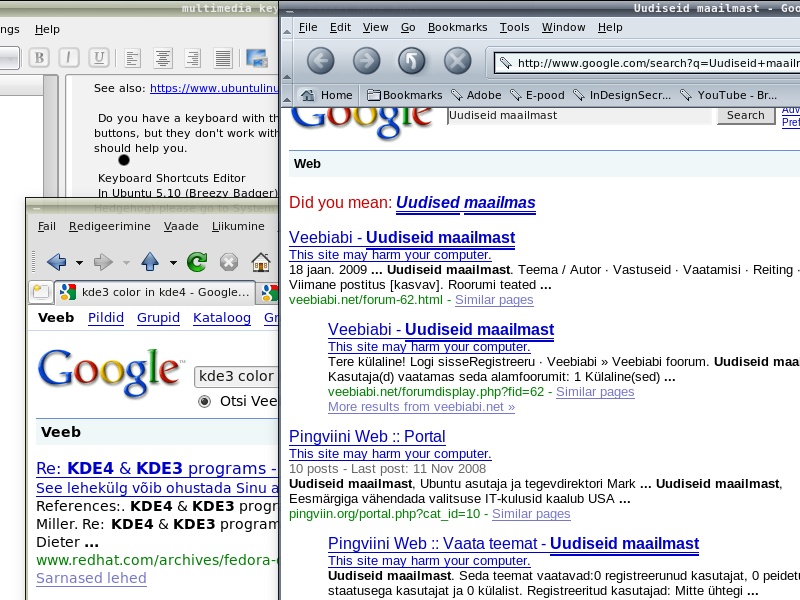Click the 'Pingviini Web :: Portal' result link
This screenshot has height=600, width=800.
367,436
